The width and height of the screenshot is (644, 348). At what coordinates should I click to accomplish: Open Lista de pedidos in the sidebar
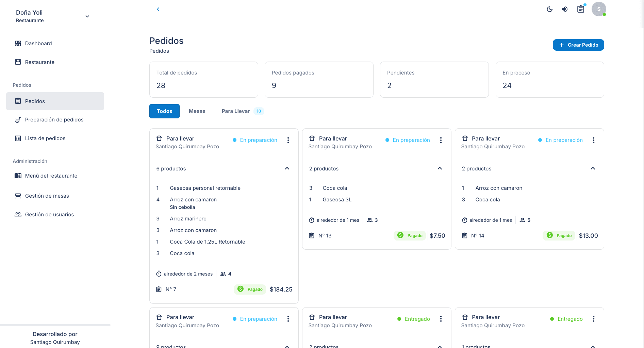point(45,138)
